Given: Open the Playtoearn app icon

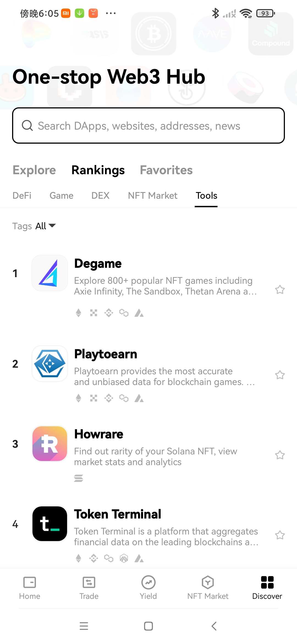Looking at the screenshot, I should click(50, 364).
